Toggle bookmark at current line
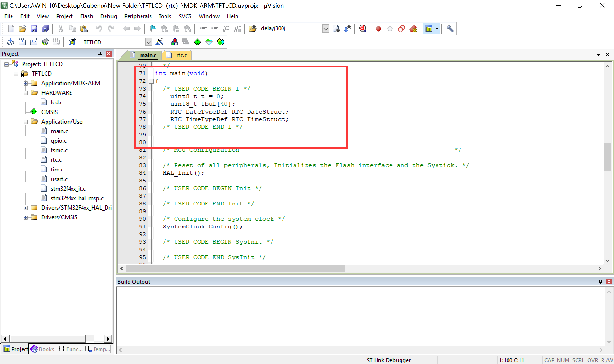The width and height of the screenshot is (614, 364). point(152,28)
